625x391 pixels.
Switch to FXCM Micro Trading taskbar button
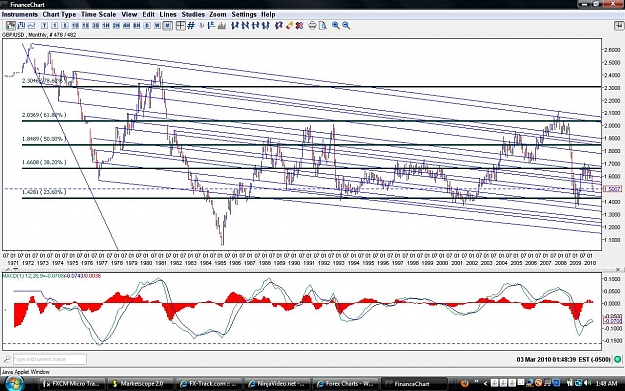point(73,384)
